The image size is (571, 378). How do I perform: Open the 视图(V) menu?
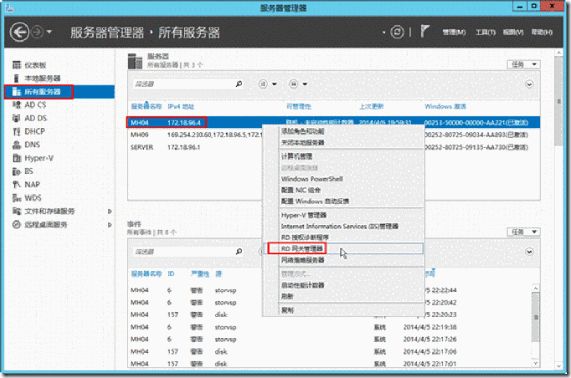click(x=513, y=32)
